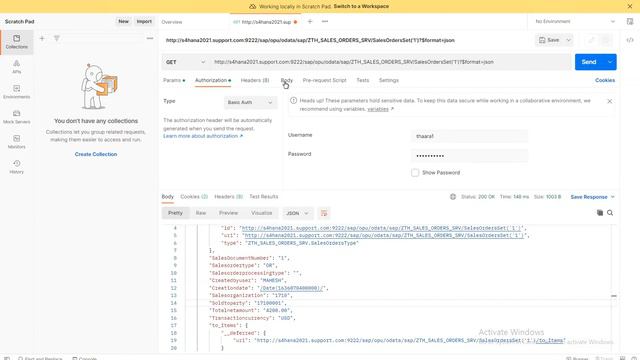Open the Overview tab
Screen dimensions: 640x360
click(x=172, y=22)
